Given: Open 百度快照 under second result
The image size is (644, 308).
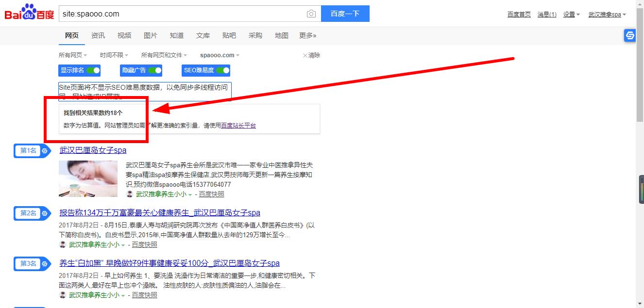Looking at the screenshot, I should click(145, 244).
